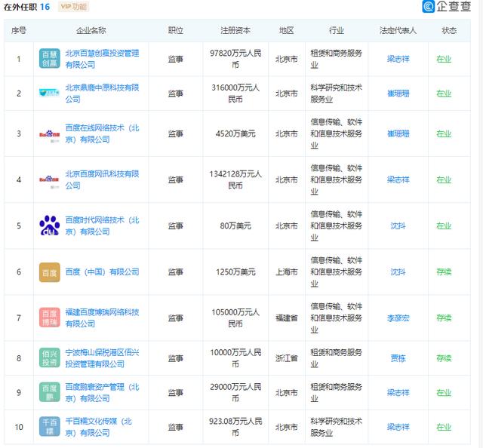The image size is (483, 448).
Task: Click the green 百度鹏 logo in row 9
Action: pyautogui.click(x=50, y=392)
